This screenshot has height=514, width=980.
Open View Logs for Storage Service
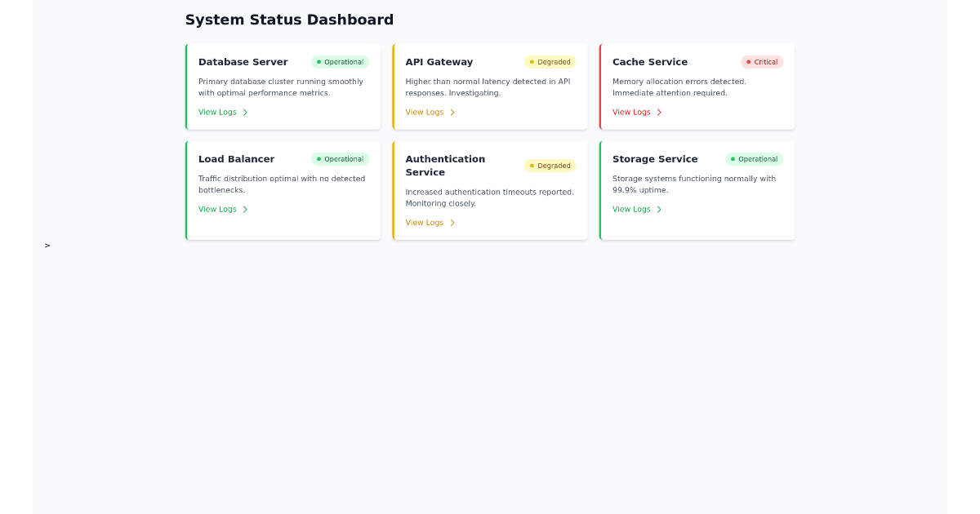pos(631,210)
